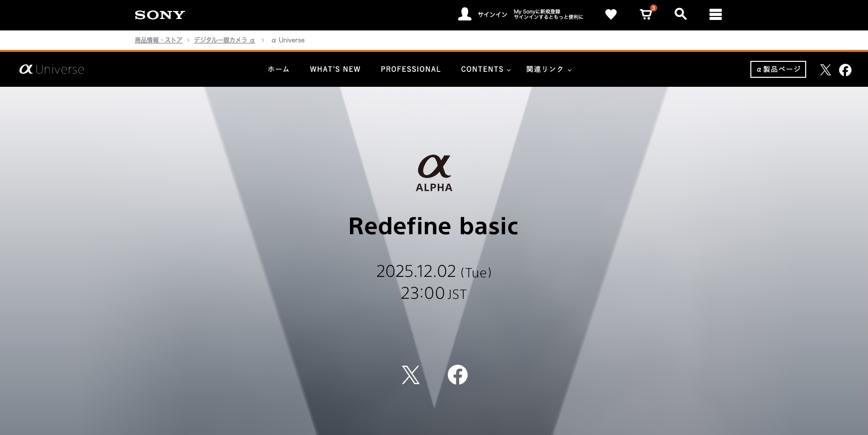Click the Sony logo in header
This screenshot has width=868, height=435.
[x=160, y=15]
